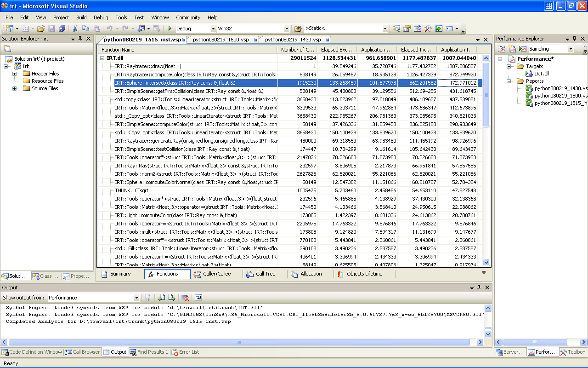Toggle word wrap in Output panel
The image size is (588, 368).
(x=199, y=298)
